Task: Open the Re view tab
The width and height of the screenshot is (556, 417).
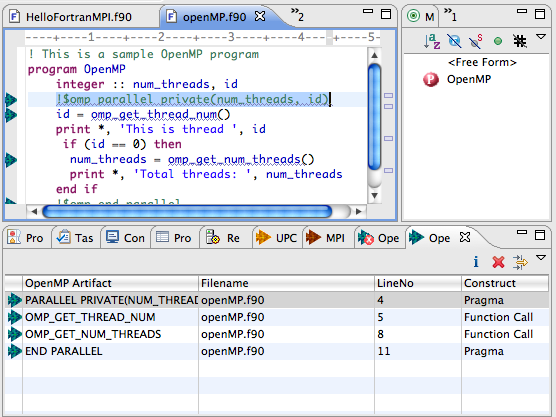Action: click(223, 238)
